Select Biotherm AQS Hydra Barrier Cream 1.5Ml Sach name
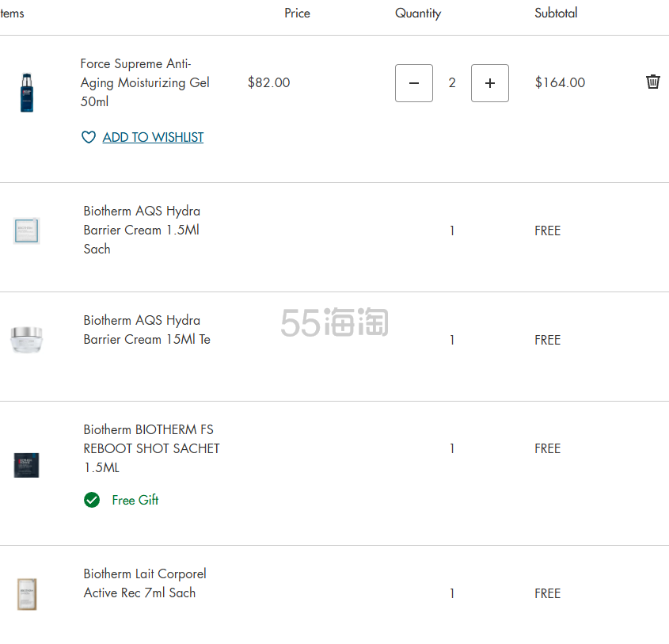This screenshot has height=644, width=669. [x=142, y=230]
